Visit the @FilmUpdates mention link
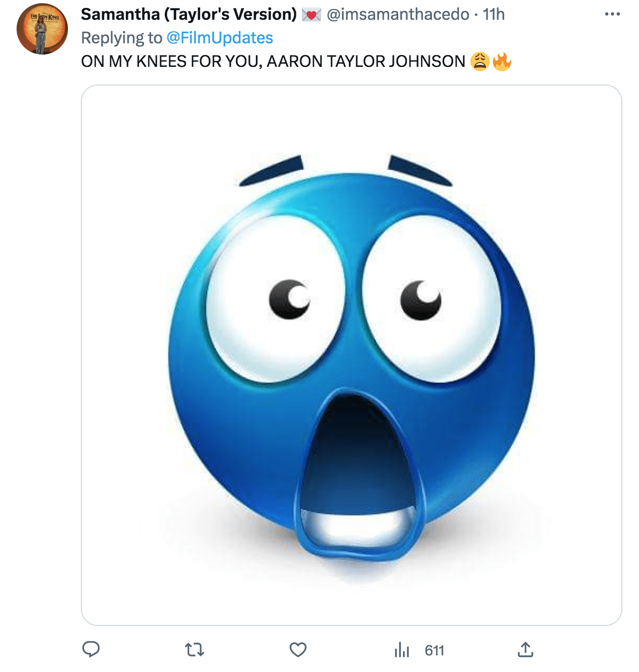 point(220,38)
